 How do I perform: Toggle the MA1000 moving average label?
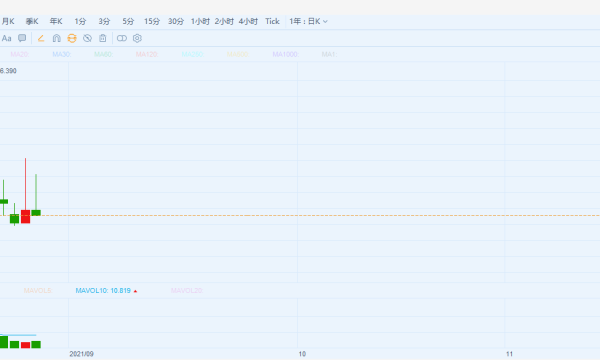tap(285, 54)
